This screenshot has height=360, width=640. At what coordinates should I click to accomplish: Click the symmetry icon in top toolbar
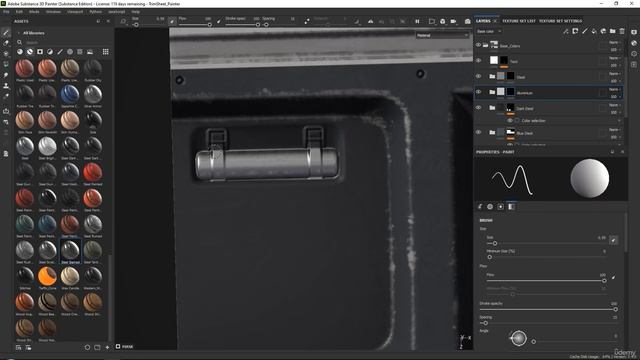[371, 21]
